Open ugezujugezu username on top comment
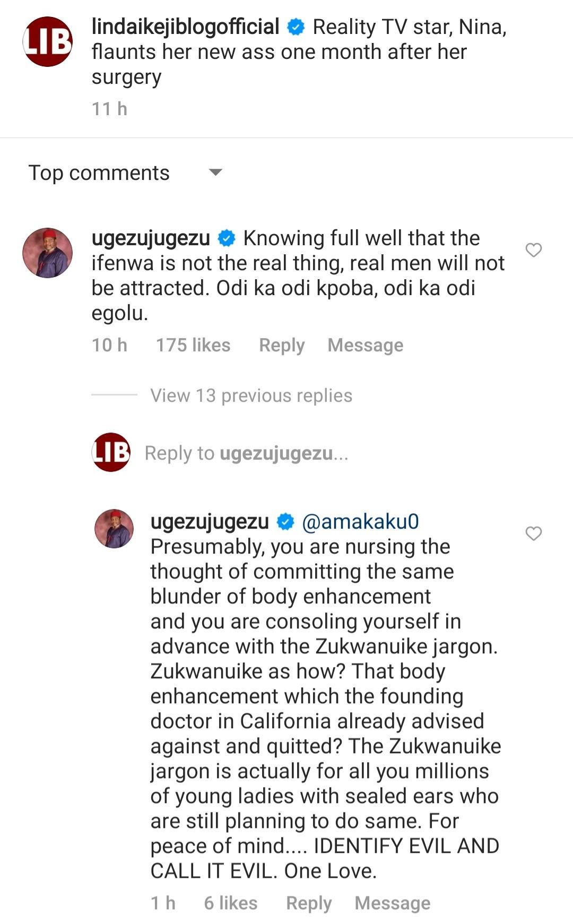 (151, 238)
